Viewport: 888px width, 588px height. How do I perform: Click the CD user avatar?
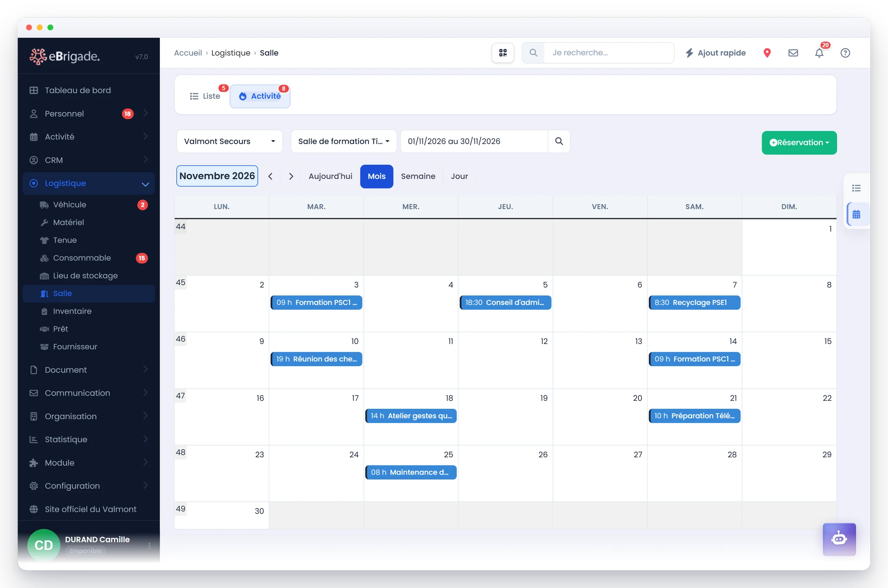click(x=44, y=545)
